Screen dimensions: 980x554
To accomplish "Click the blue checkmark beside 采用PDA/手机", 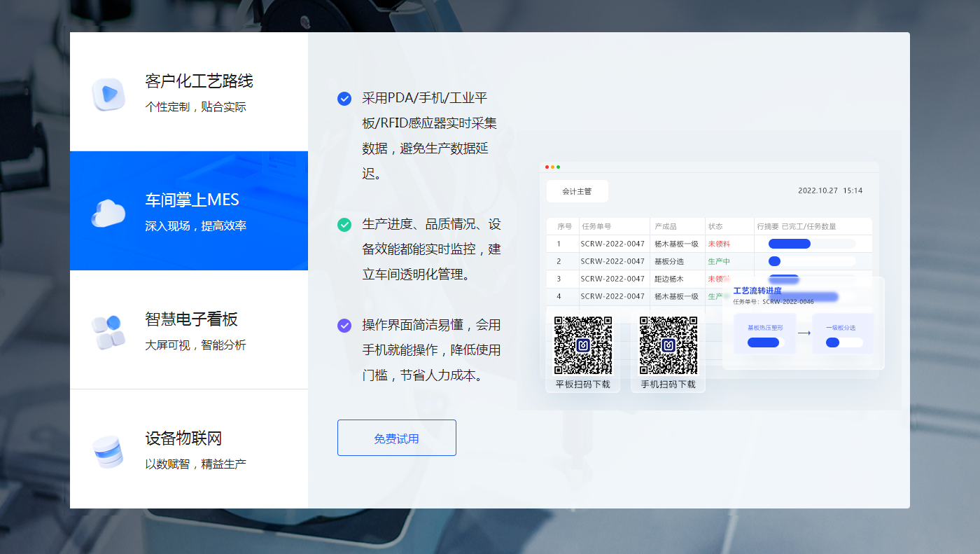I will click(x=344, y=99).
